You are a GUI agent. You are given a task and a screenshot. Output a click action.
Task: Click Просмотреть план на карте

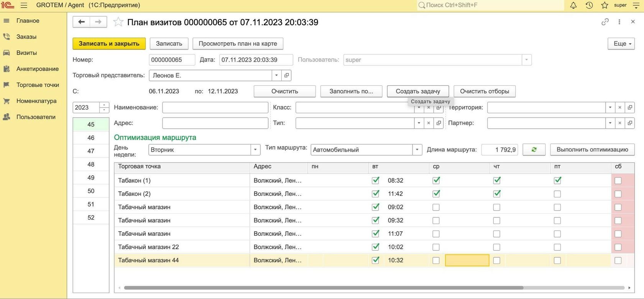pyautogui.click(x=238, y=44)
